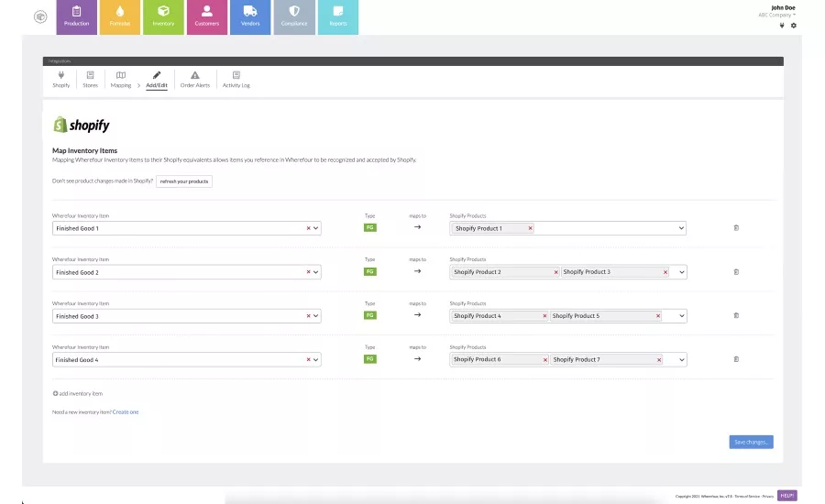Expand the Finished Good 2 inventory dropdown
The height and width of the screenshot is (504, 825).
315,272
